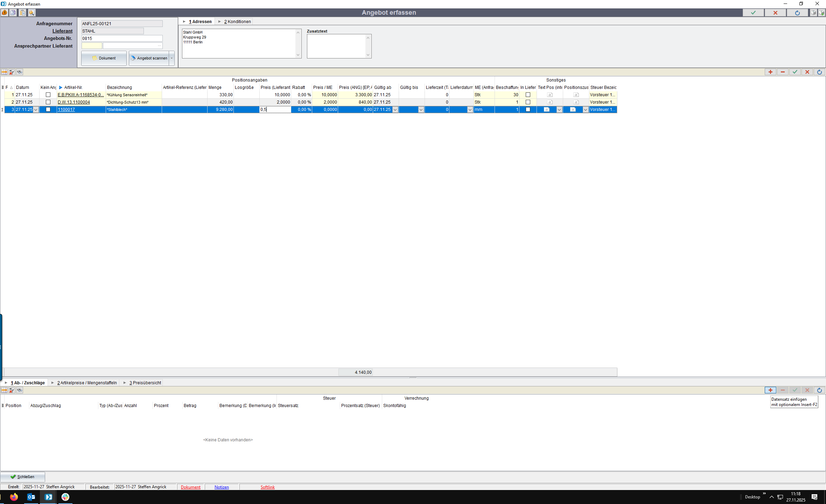Viewport: 826px width, 504px height.
Task: Click the magic wand search icon
Action: point(31,13)
